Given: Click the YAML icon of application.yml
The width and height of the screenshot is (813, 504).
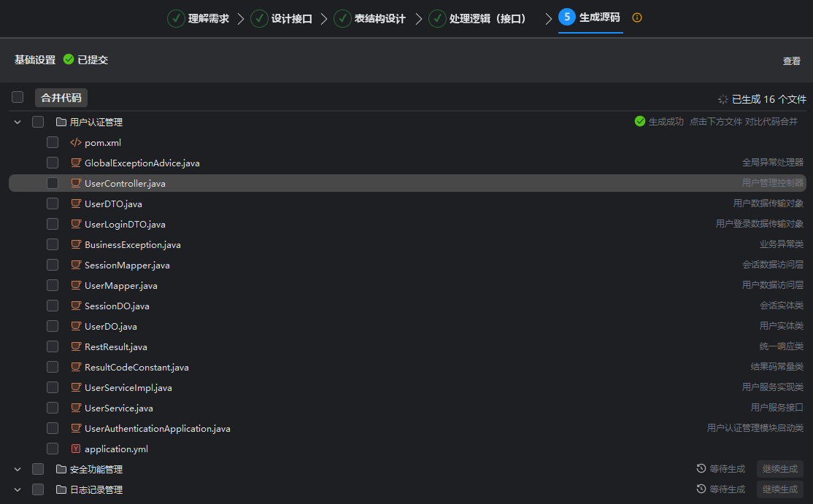Looking at the screenshot, I should [76, 449].
